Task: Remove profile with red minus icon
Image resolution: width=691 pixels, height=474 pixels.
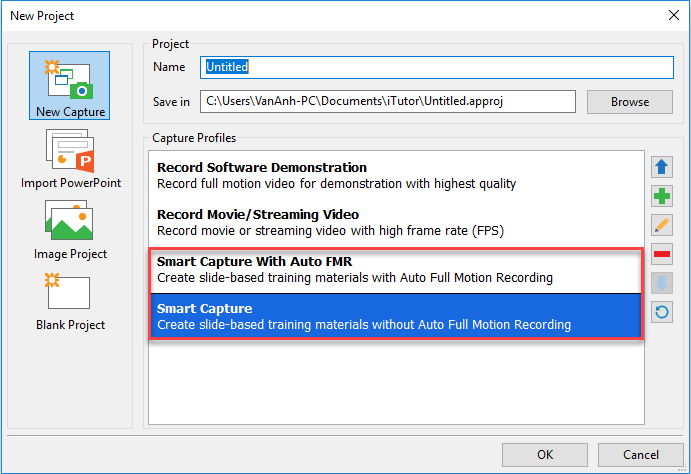Action: click(661, 254)
